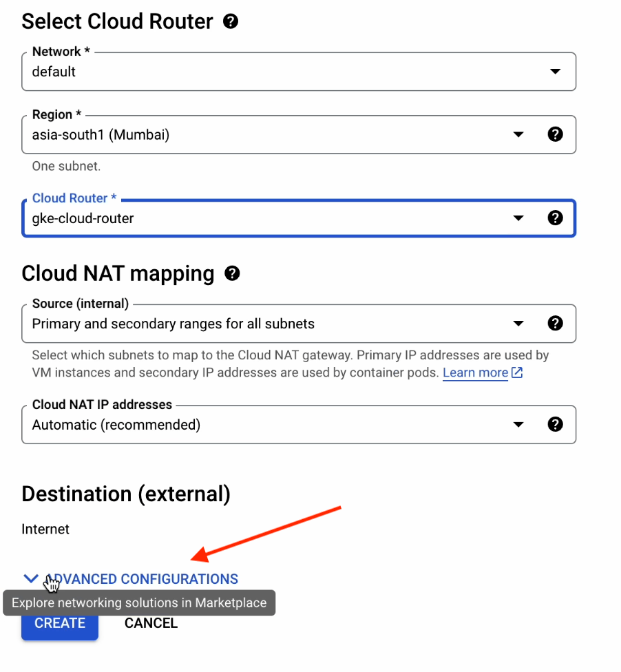Open the Network dropdown showing default
The height and width of the screenshot is (672, 621).
click(x=555, y=72)
